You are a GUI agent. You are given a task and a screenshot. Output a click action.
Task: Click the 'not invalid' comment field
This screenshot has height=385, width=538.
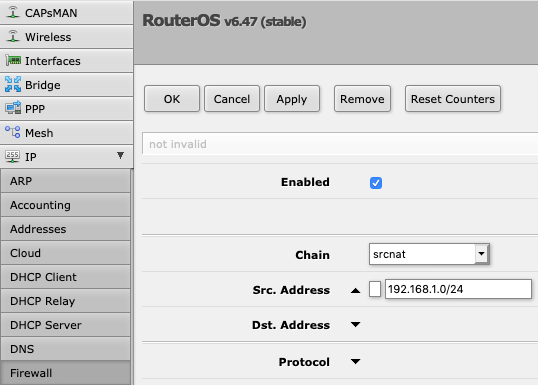pos(340,144)
